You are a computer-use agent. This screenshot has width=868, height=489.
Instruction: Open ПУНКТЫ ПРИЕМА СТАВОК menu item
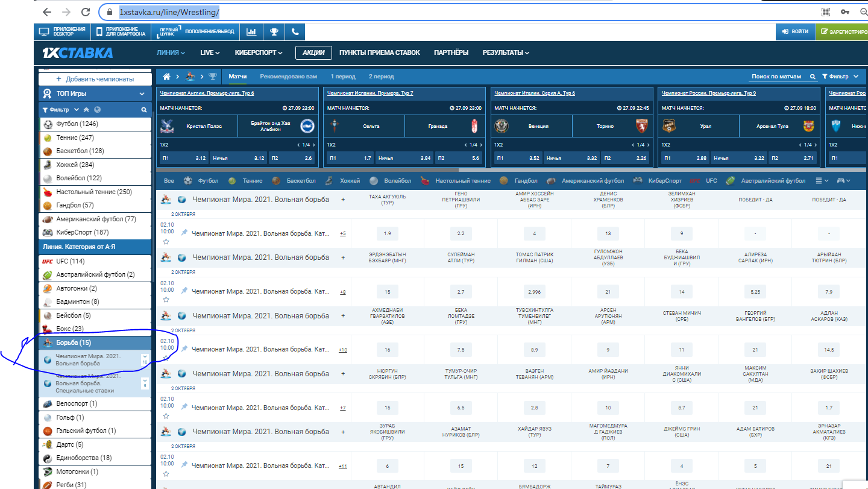pos(379,52)
